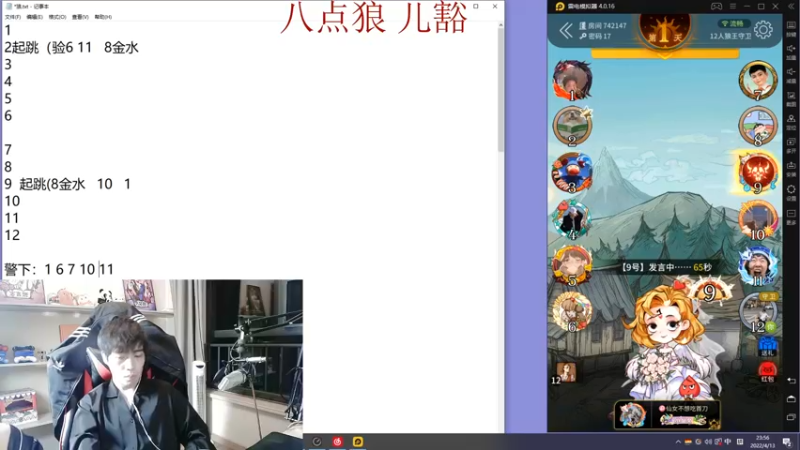
Task: Click the emulator more 更多 sidebar icon
Action: point(791,216)
